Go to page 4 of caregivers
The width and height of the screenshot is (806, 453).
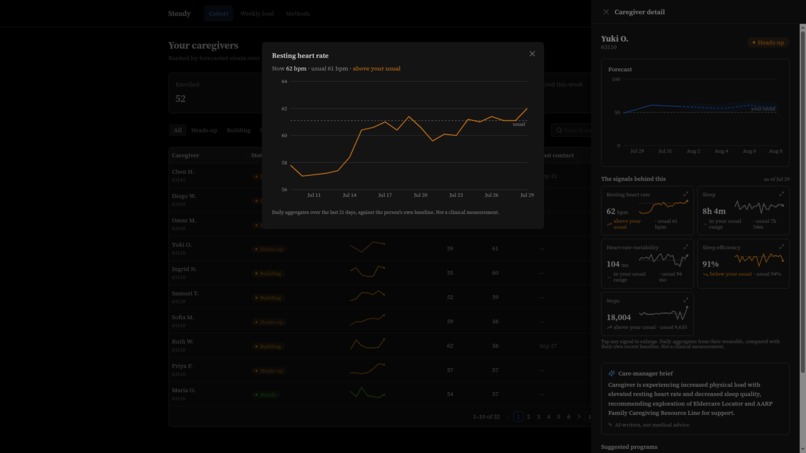[x=548, y=416]
